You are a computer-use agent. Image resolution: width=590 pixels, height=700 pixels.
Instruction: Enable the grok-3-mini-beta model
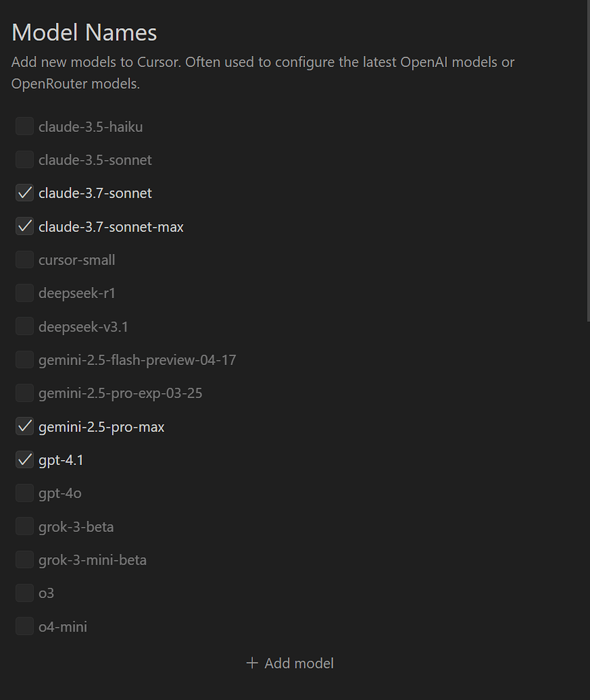pos(25,559)
